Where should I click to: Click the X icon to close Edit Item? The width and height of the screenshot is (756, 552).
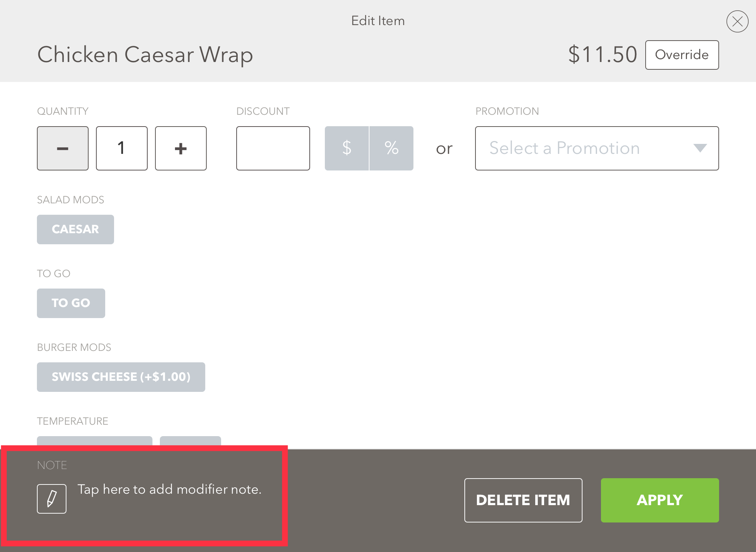click(x=738, y=21)
